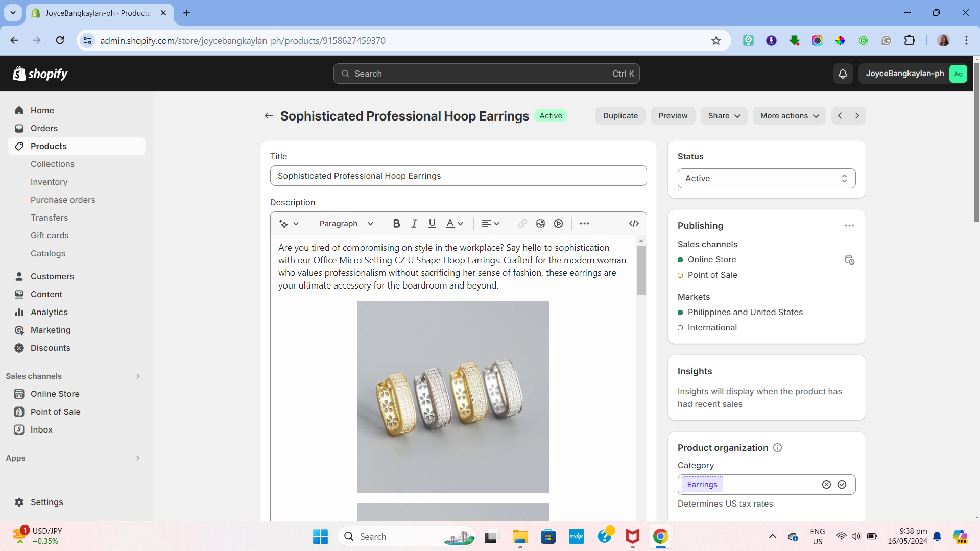Click Duplicate button
Viewport: 980px width, 551px height.
coord(620,116)
